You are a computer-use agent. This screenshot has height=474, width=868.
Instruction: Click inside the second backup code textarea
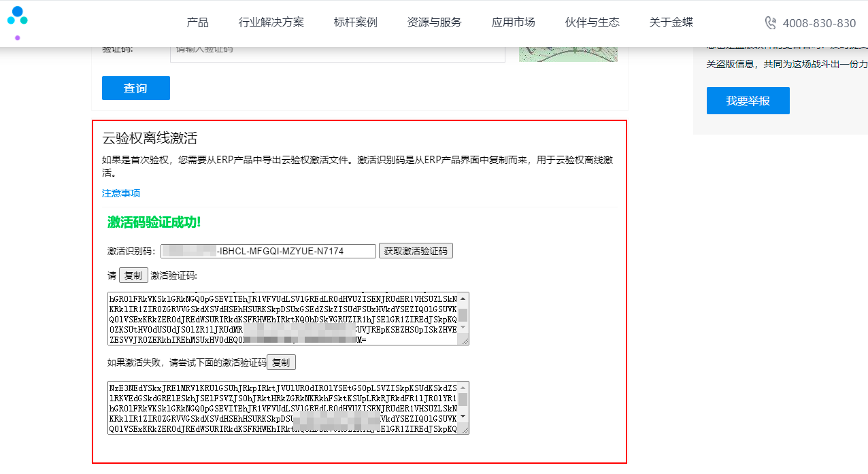(x=282, y=407)
